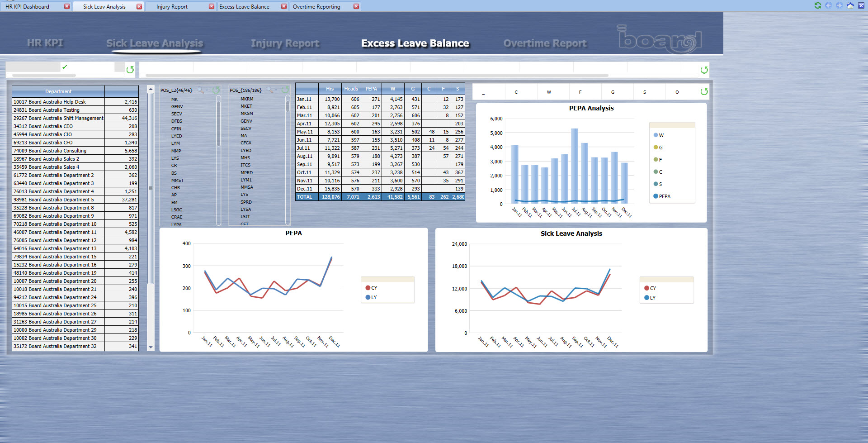Screen dimensions: 868x443
Task: Select Board Australia Department 11 row
Action: click(75, 232)
